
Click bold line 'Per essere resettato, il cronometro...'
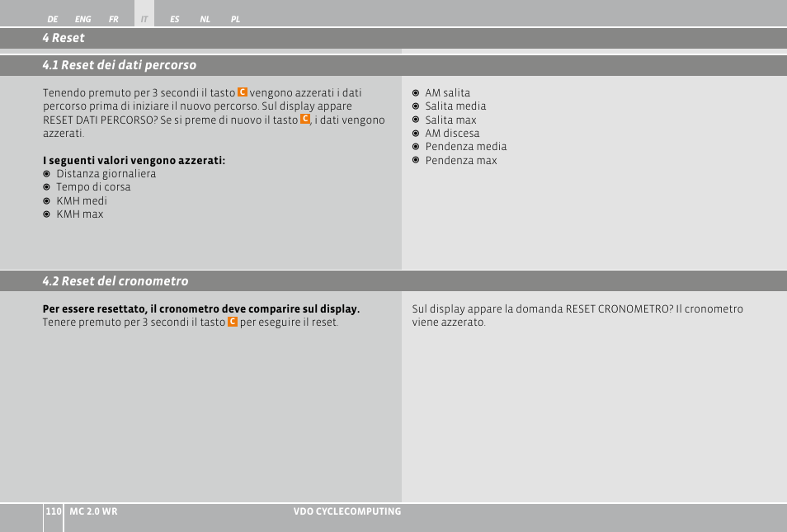[x=201, y=309]
